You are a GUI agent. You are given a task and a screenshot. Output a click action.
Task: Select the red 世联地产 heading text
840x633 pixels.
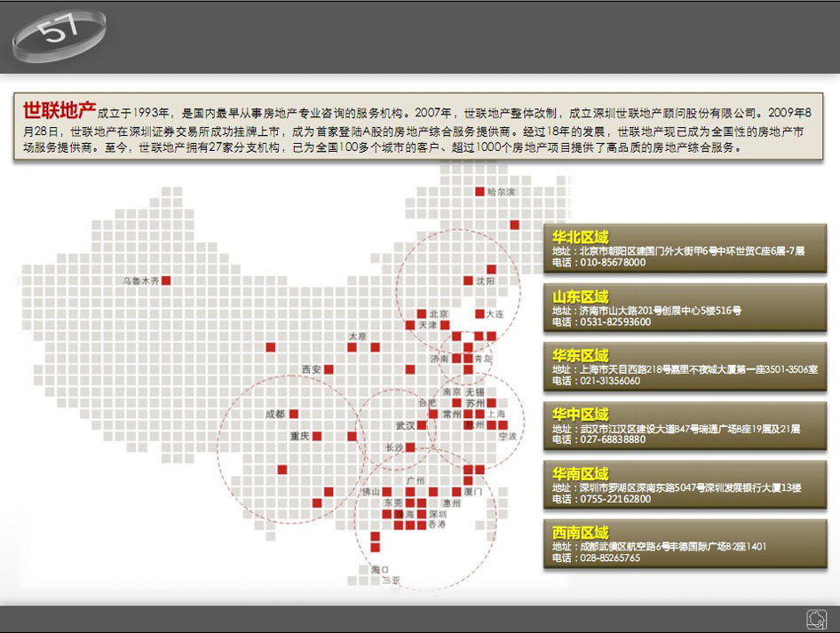59,110
